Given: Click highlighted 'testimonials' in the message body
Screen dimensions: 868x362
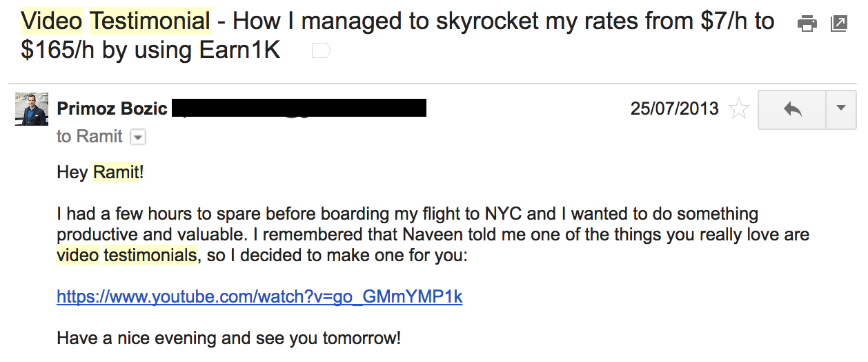Looking at the screenshot, I should 150,256.
